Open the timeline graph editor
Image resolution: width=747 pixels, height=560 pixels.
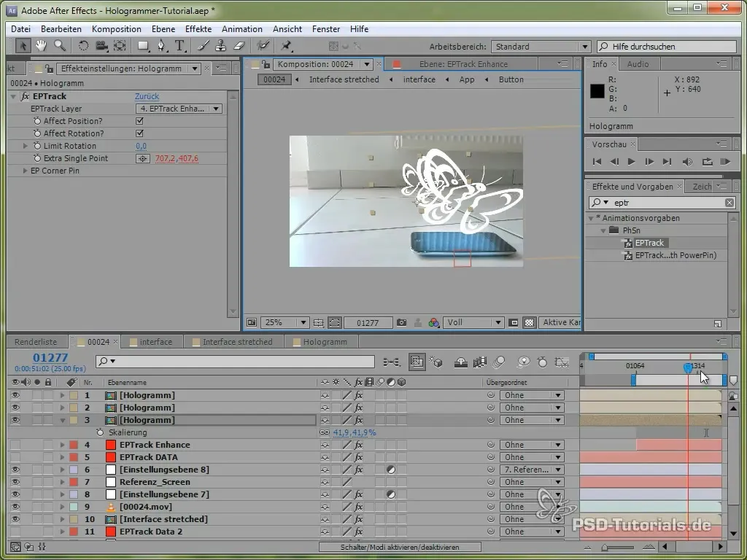point(562,362)
